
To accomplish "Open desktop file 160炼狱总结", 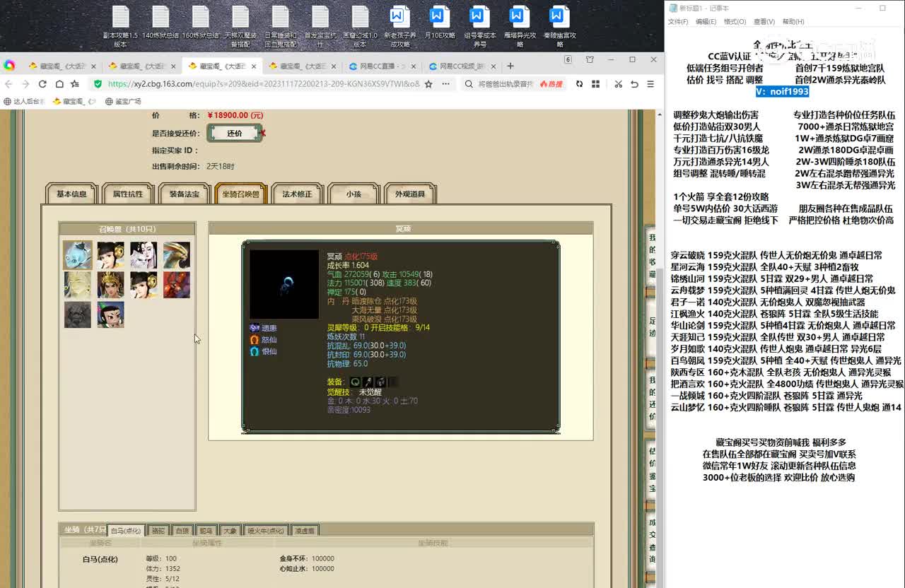I will (x=201, y=23).
